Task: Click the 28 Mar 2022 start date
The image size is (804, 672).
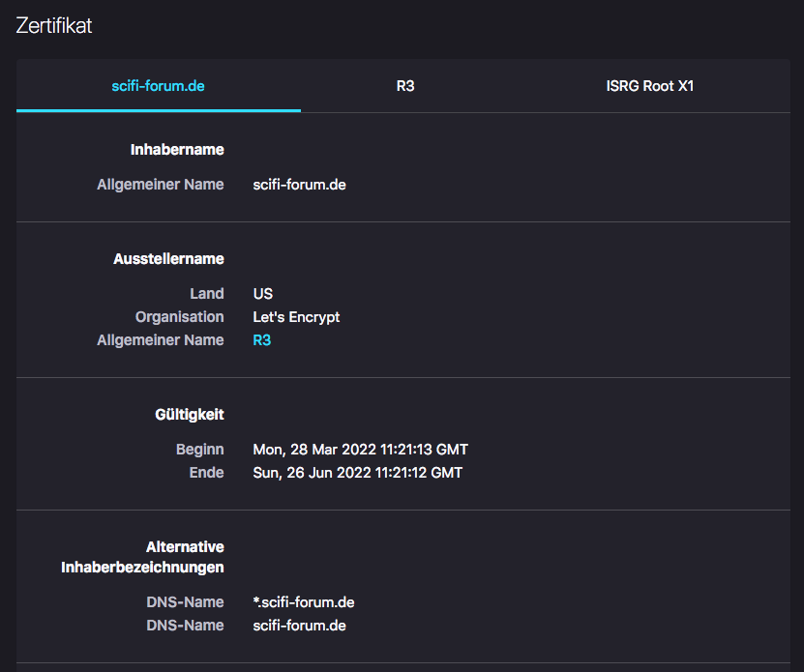Action: [x=360, y=450]
